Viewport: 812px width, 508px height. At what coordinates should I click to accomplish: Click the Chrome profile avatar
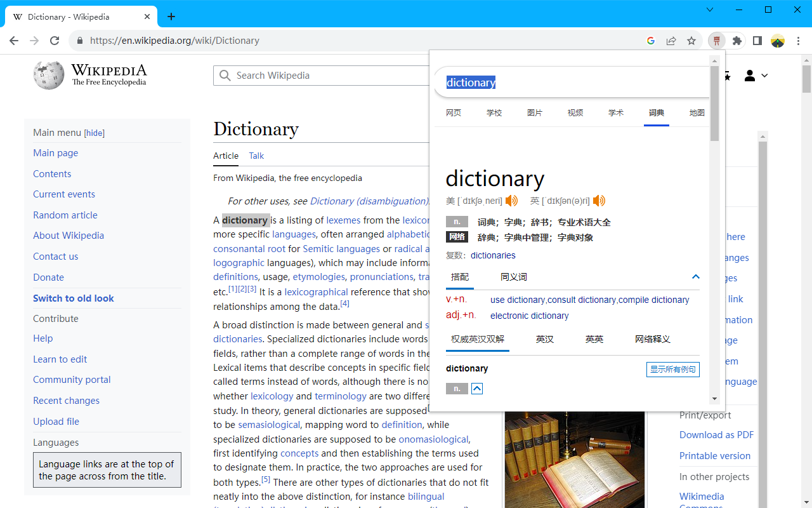(x=778, y=41)
